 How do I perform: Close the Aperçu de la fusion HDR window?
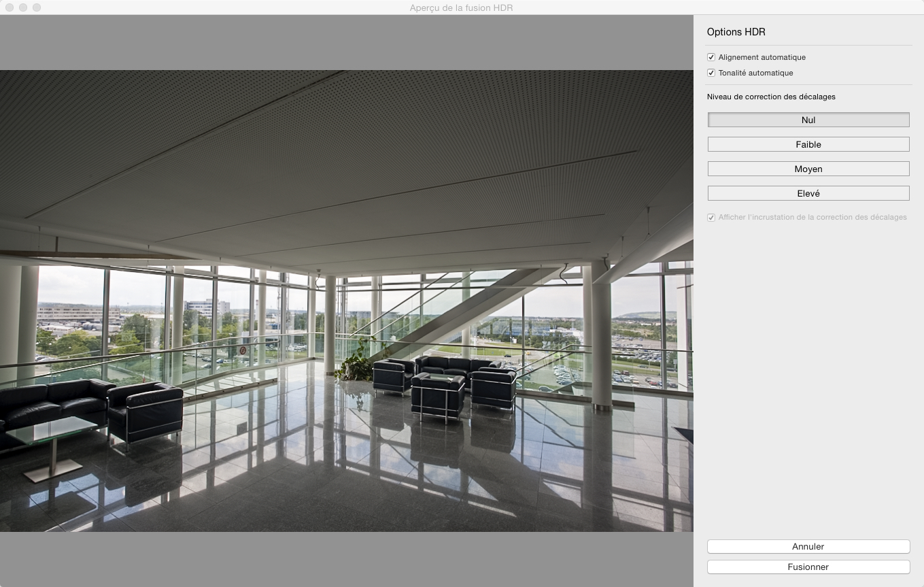tap(10, 7)
